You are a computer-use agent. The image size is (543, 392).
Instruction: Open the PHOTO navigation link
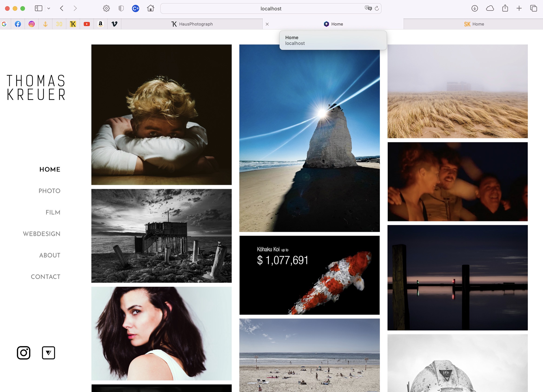(x=50, y=191)
